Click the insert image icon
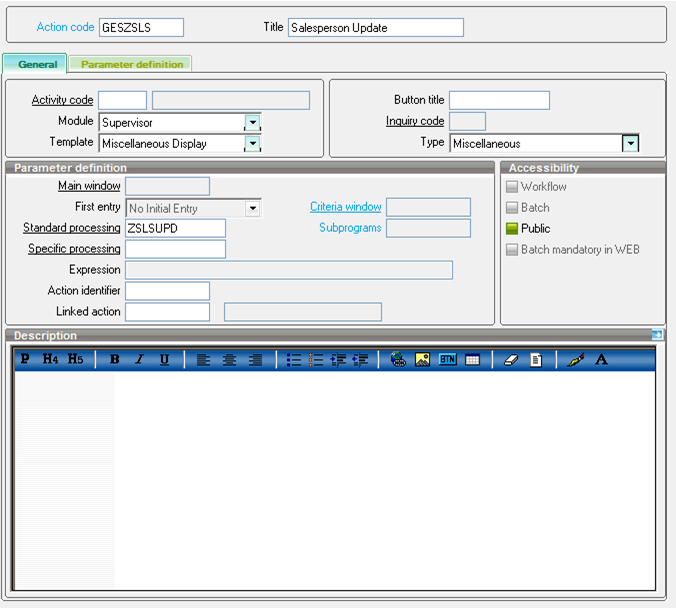 click(x=422, y=360)
